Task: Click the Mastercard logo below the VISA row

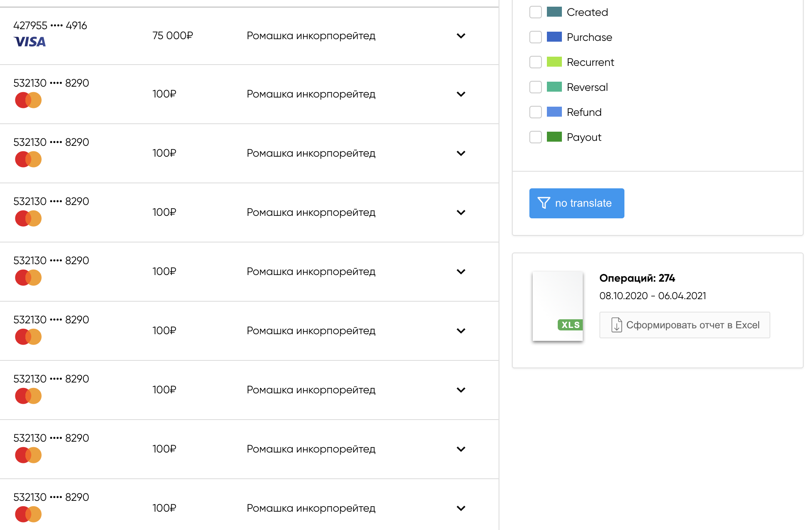Action: pyautogui.click(x=28, y=100)
